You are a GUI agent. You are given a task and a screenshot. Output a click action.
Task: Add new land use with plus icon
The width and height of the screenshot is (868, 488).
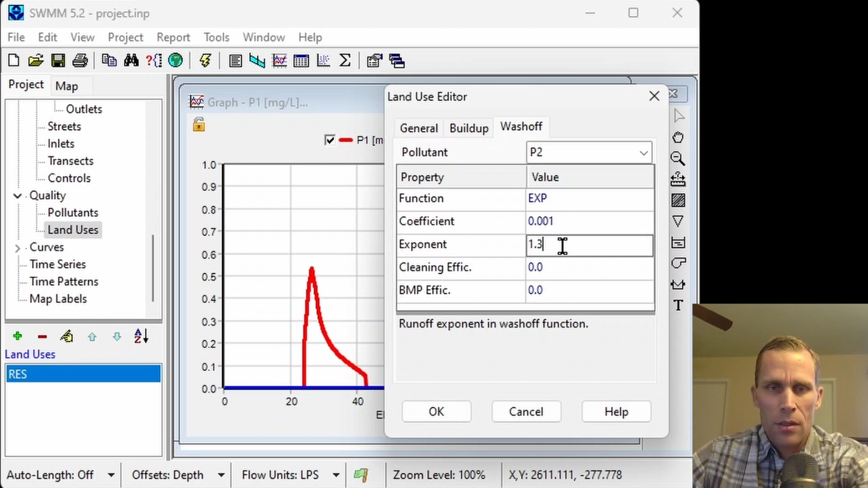18,336
